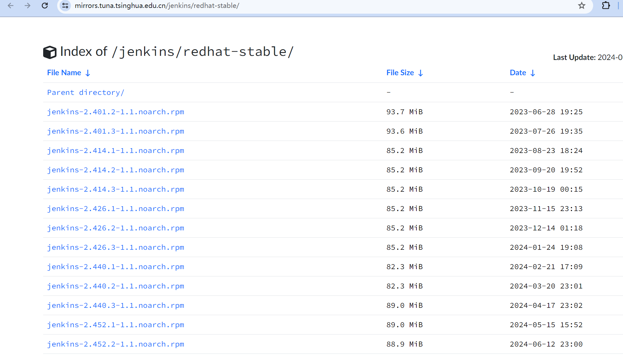Download jenkins-2.426.3-1.1.noarch.rpm
The height and width of the screenshot is (364, 623).
coord(116,247)
